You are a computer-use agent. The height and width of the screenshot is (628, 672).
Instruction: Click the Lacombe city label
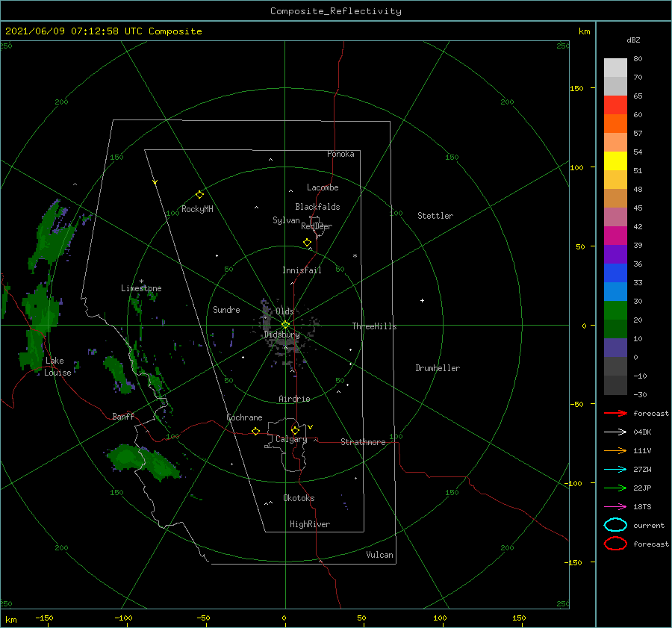pos(323,187)
